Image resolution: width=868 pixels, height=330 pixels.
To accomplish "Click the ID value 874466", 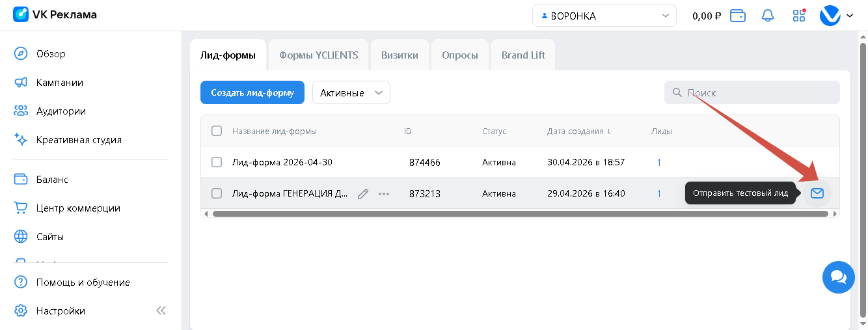I will point(425,163).
